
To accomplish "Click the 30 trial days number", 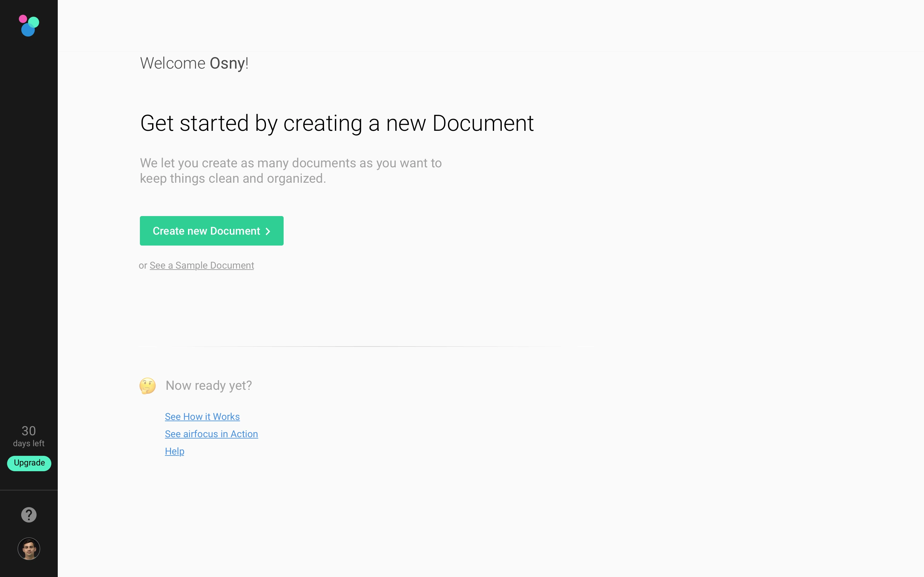I will [x=29, y=431].
